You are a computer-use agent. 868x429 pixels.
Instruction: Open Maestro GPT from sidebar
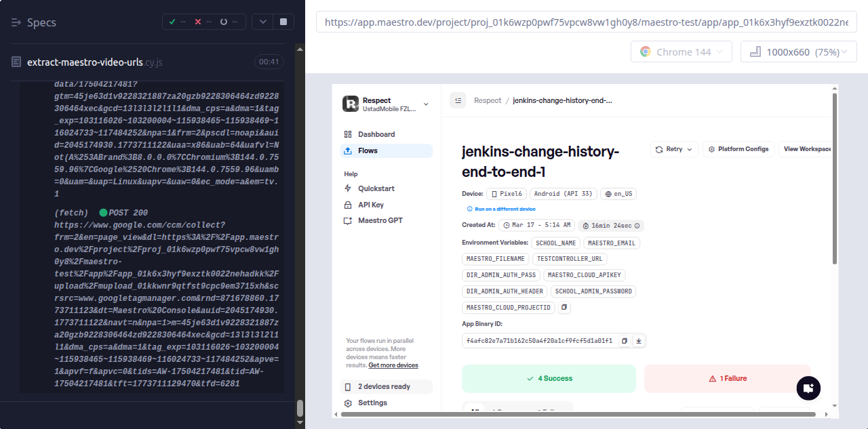coord(382,220)
